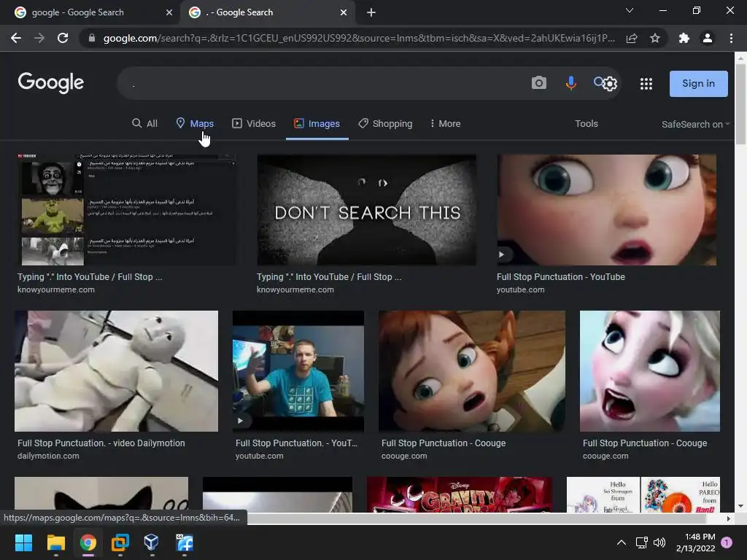The image size is (747, 560).
Task: Close the '. - Google Search' tab
Action: tap(344, 12)
